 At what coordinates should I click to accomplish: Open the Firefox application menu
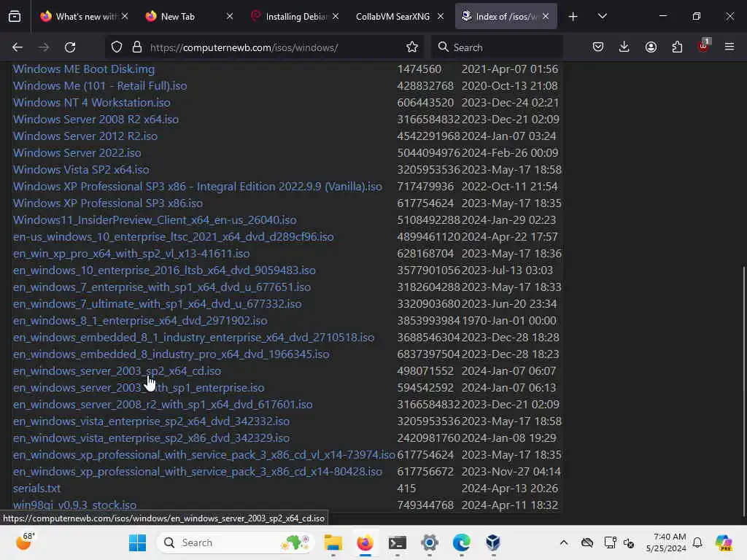[x=729, y=47]
